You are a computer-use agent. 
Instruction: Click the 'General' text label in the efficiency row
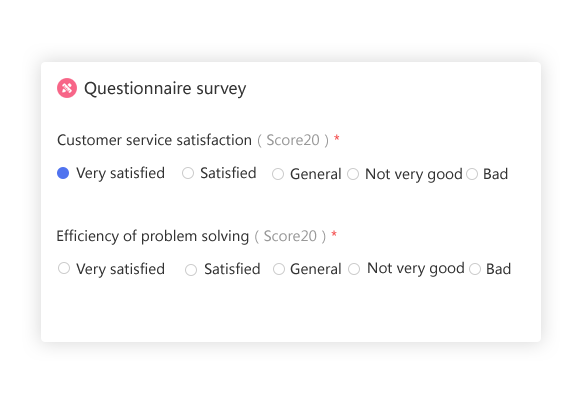[316, 269]
